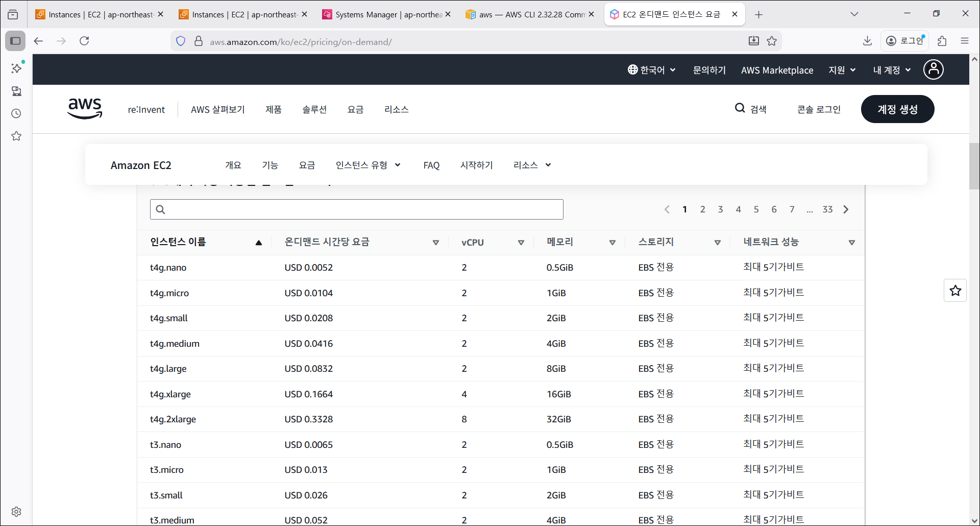Image resolution: width=980 pixels, height=526 pixels.
Task: Open the browser extensions menu
Action: [x=942, y=41]
